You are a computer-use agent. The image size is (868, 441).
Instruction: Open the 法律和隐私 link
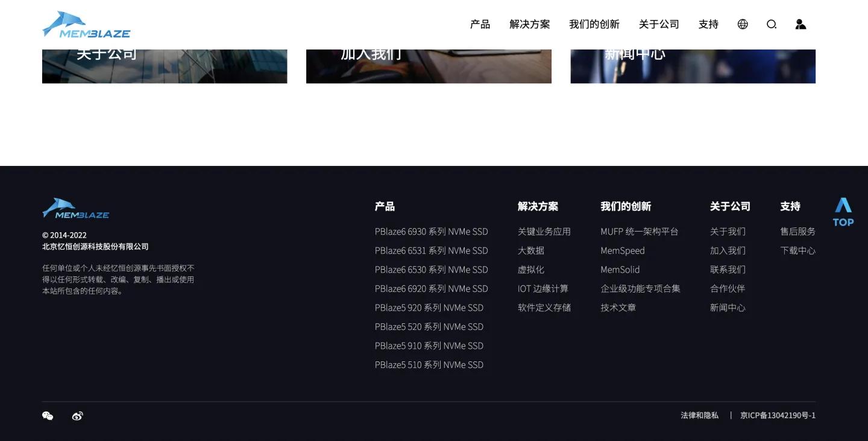click(x=699, y=416)
